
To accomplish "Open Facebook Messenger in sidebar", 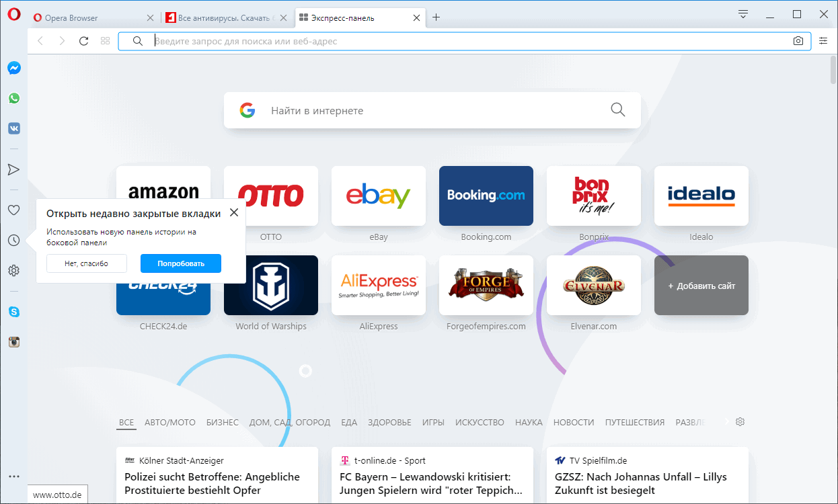I will 13,68.
